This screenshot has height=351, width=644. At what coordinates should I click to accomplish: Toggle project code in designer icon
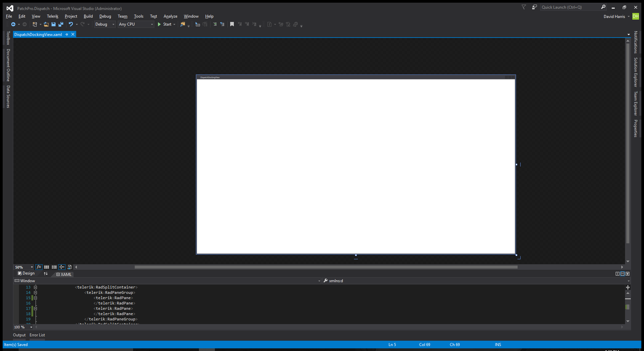[x=70, y=267]
